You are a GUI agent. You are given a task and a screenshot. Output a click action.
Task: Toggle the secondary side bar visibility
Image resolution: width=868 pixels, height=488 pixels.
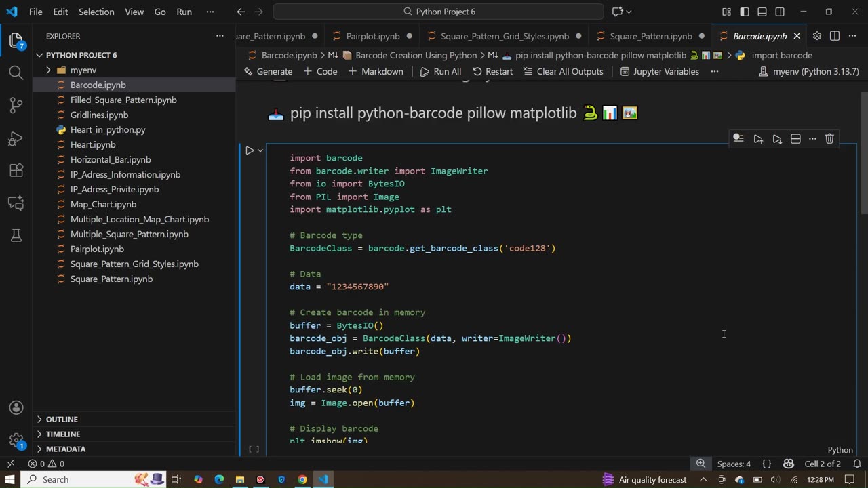coord(780,12)
